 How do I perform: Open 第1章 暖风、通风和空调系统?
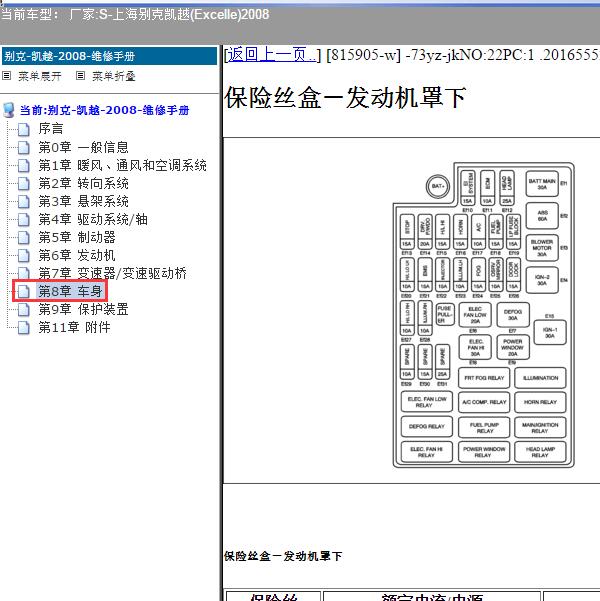(x=122, y=165)
